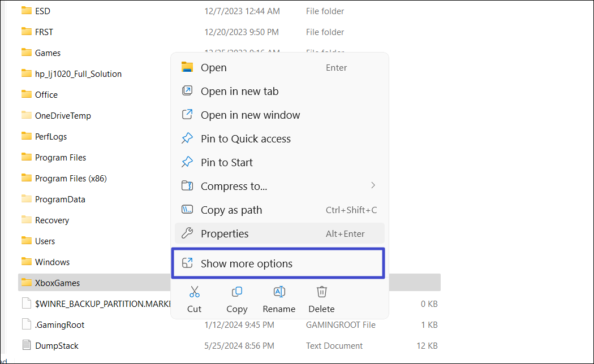This screenshot has width=594, height=364.
Task: Click the Pin to Start pin icon
Action: (x=187, y=162)
